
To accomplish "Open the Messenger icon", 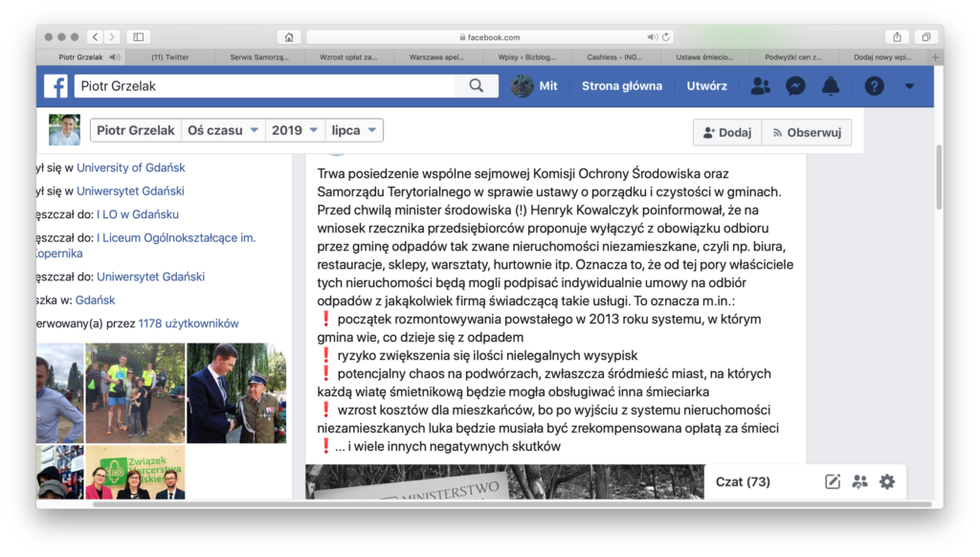I will point(795,85).
